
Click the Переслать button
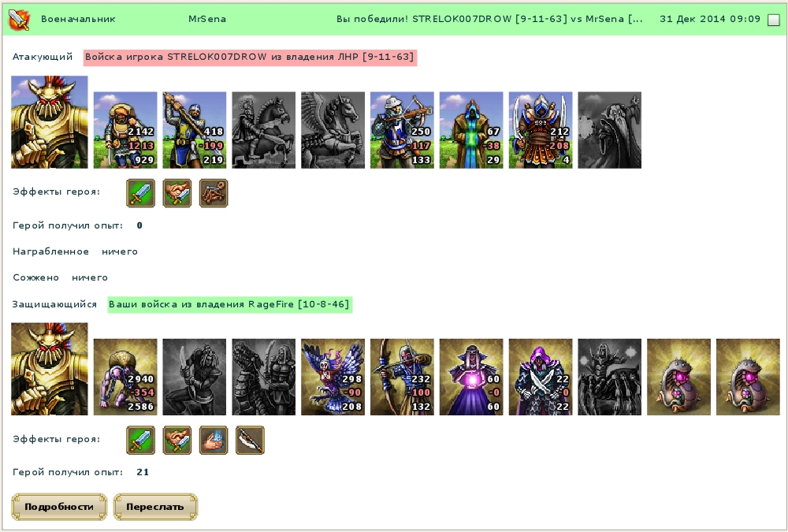(155, 507)
